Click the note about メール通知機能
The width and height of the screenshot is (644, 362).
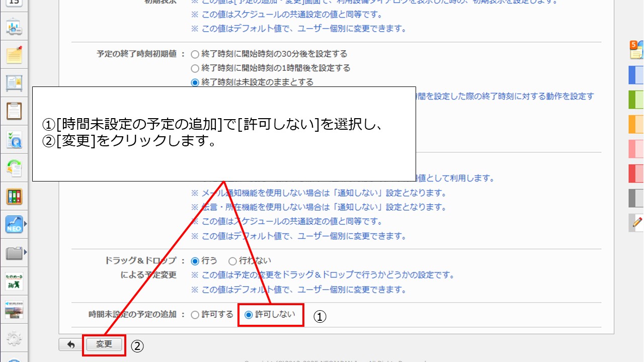tap(319, 193)
